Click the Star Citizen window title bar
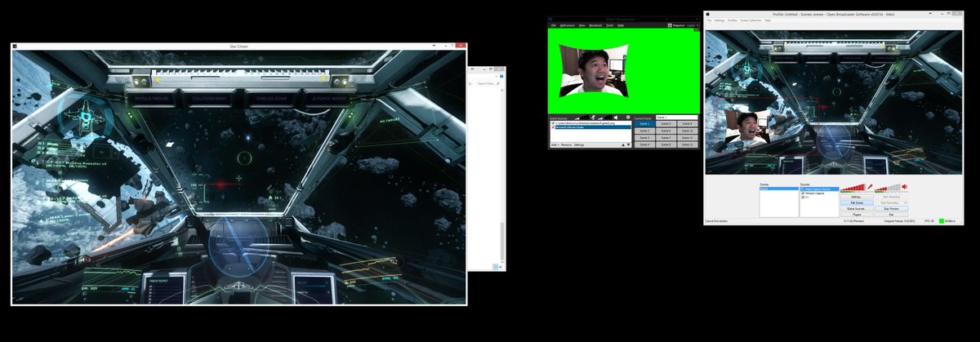Screen dimensions: 980x342 click(238, 47)
